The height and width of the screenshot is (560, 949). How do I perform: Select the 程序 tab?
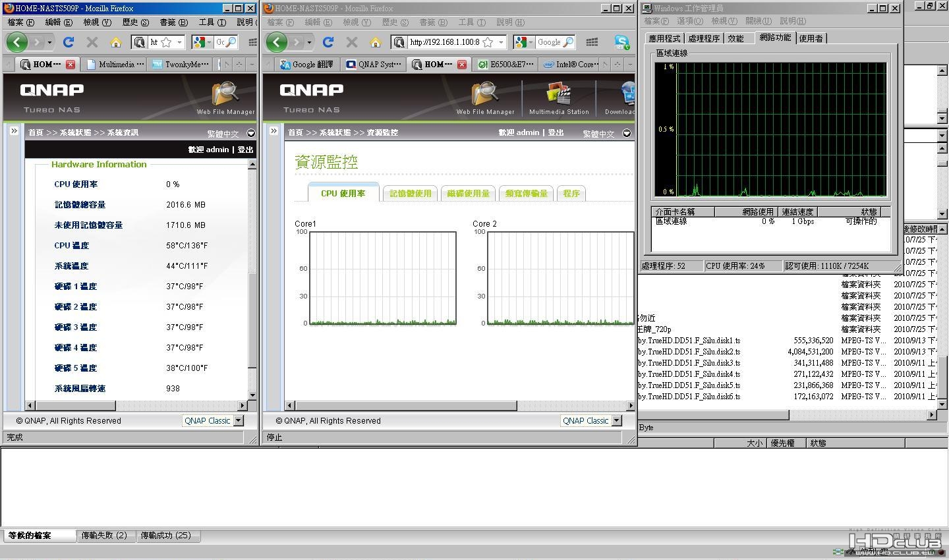(x=571, y=193)
